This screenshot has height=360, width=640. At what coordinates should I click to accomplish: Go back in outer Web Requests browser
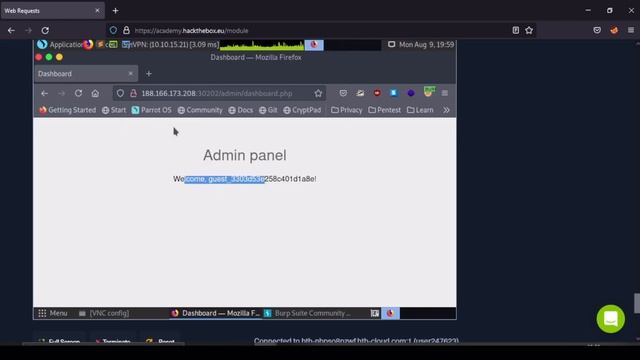tap(11, 30)
